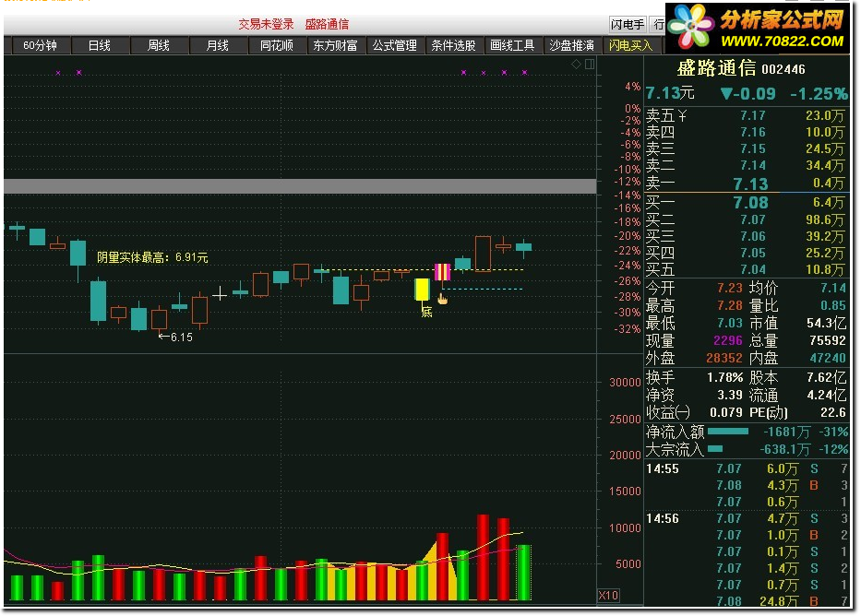Open 沙盘推演 simulation
Image resolution: width=861 pixels, height=616 pixels.
(571, 45)
